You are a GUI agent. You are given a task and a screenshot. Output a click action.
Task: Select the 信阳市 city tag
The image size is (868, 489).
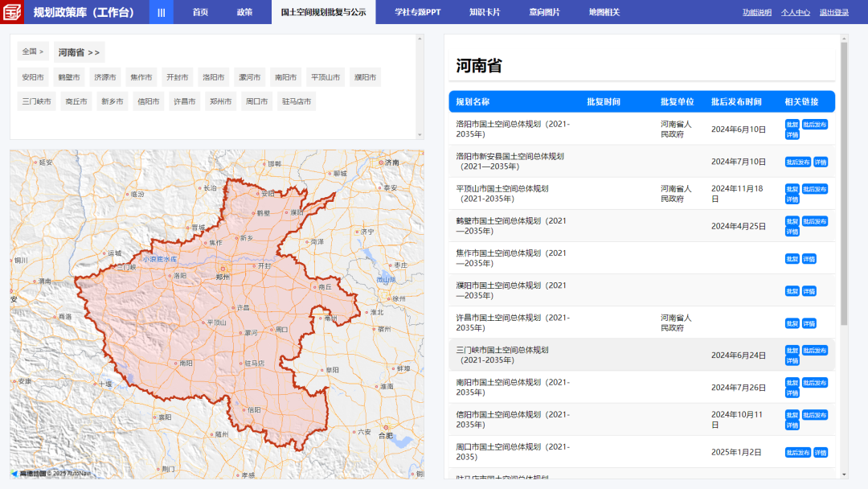tap(149, 101)
